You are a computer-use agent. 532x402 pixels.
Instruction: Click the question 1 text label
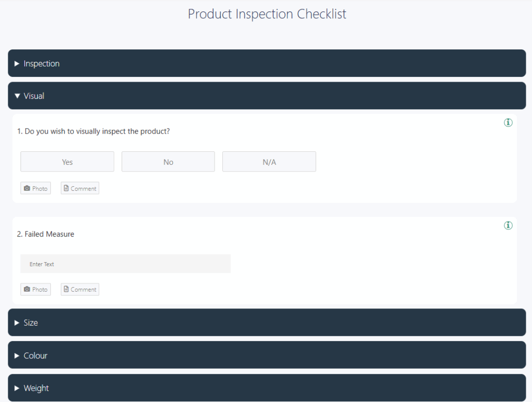(94, 131)
